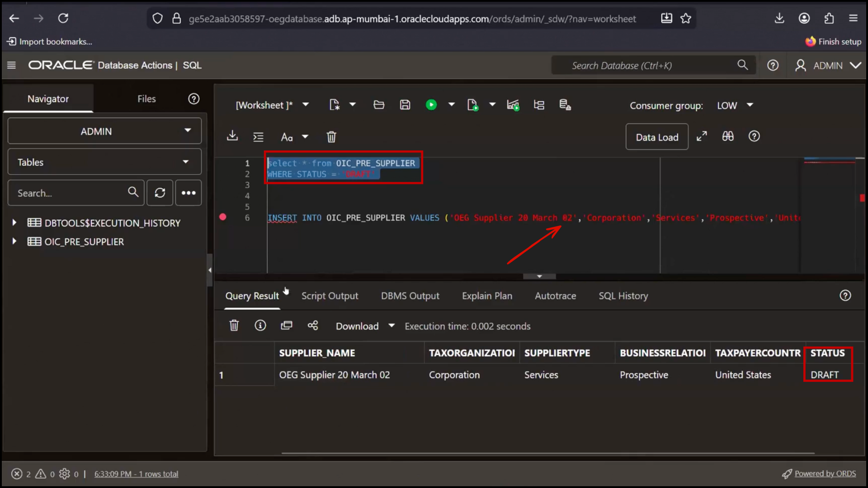Viewport: 868px width, 488px height.
Task: Click the Download button in the results toolbar
Action: click(x=357, y=326)
